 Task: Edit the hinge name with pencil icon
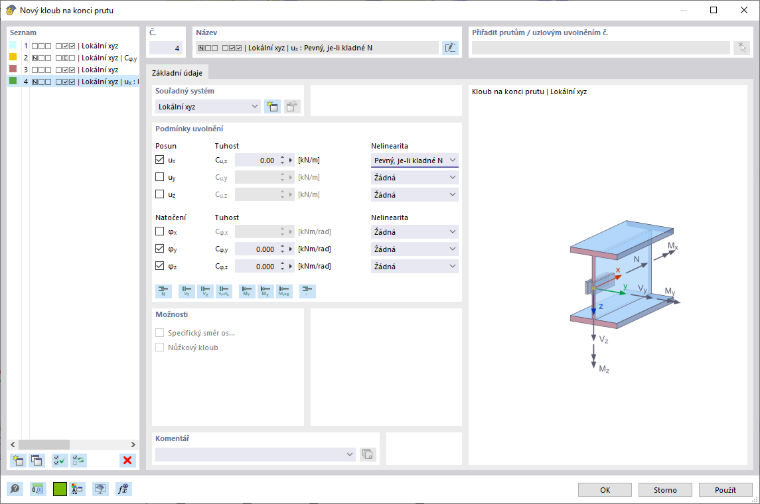[x=450, y=47]
